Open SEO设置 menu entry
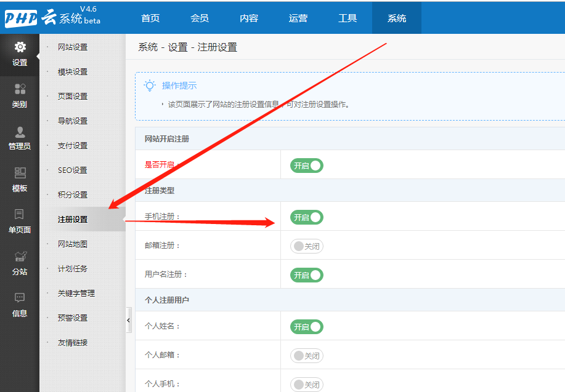The height and width of the screenshot is (392, 565). [73, 170]
